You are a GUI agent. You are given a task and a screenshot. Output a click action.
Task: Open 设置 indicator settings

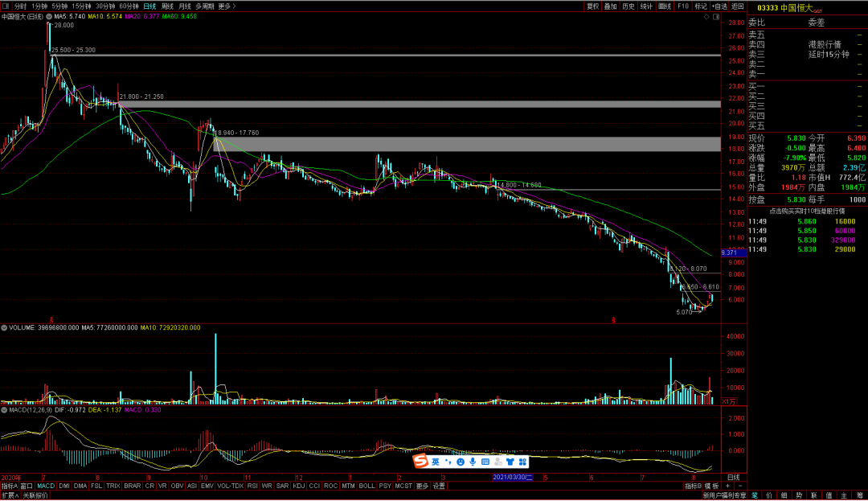pos(439,486)
